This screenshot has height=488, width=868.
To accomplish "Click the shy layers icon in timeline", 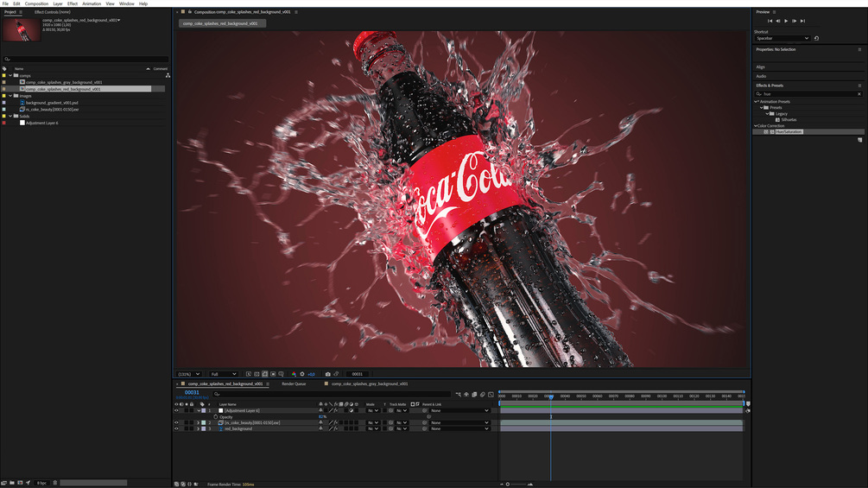I will pos(466,395).
